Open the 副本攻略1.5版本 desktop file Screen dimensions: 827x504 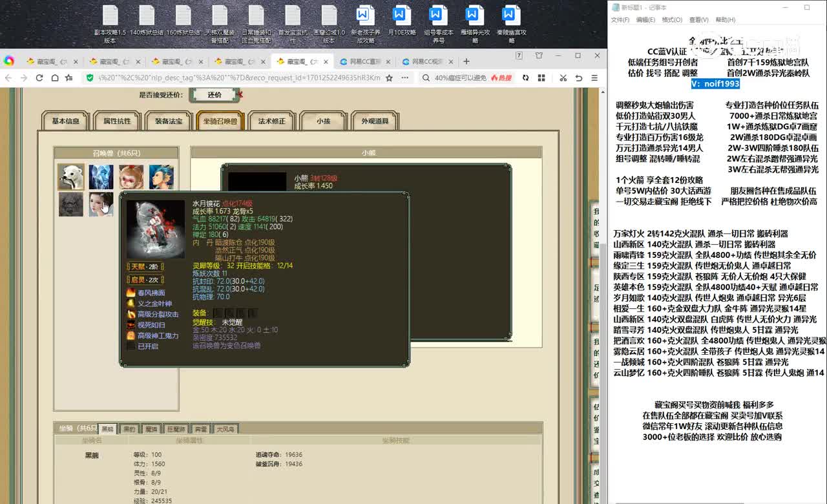point(110,25)
